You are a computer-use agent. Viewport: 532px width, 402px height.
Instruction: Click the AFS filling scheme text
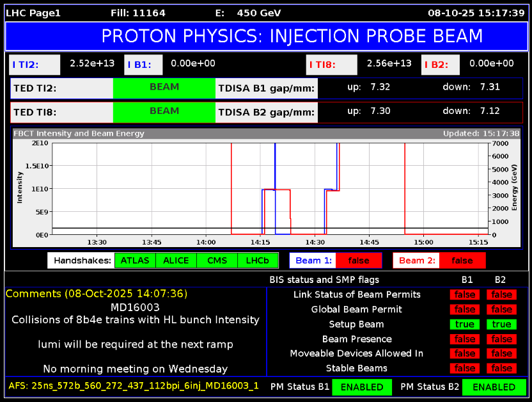point(134,386)
